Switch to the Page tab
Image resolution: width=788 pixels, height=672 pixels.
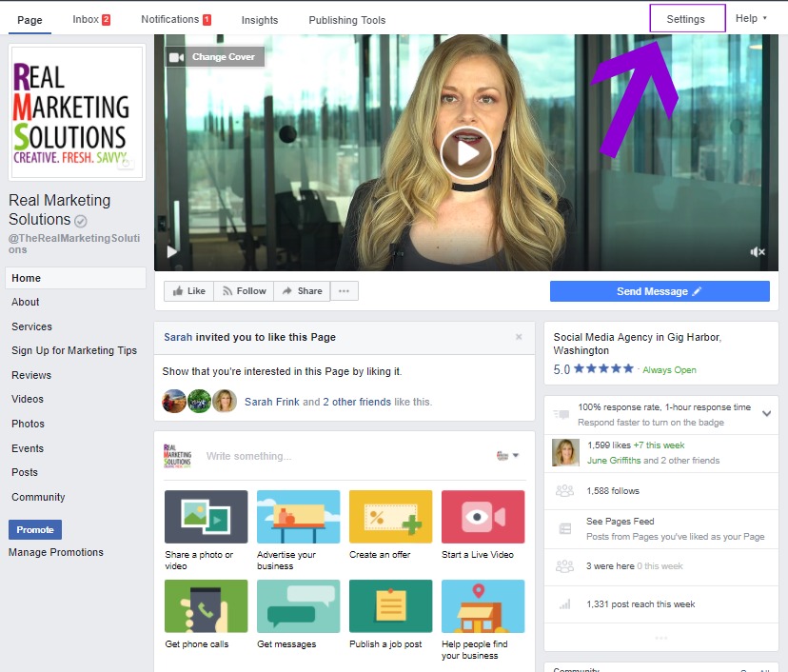click(30, 20)
